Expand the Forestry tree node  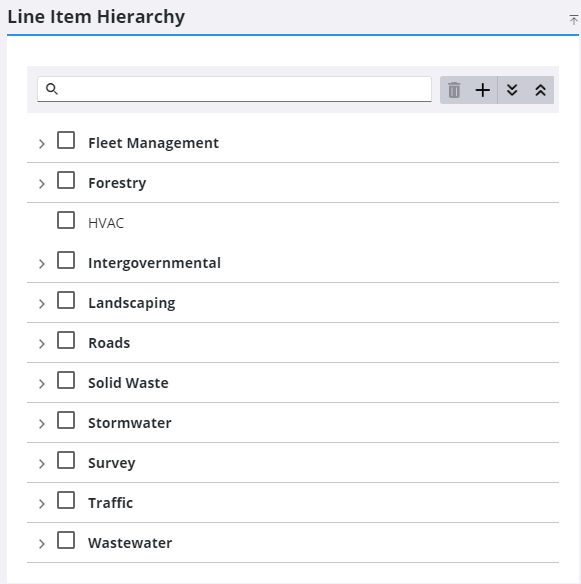[42, 184]
